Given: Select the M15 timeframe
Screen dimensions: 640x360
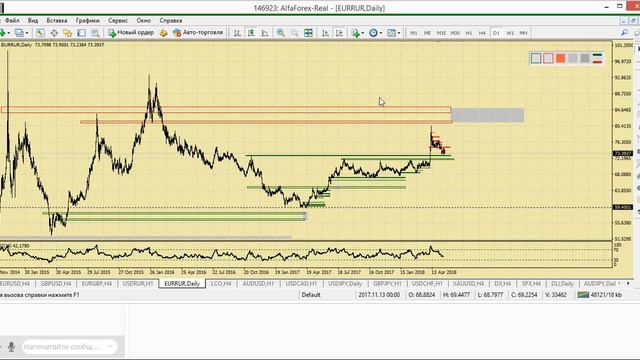Looking at the screenshot, I should (441, 33).
